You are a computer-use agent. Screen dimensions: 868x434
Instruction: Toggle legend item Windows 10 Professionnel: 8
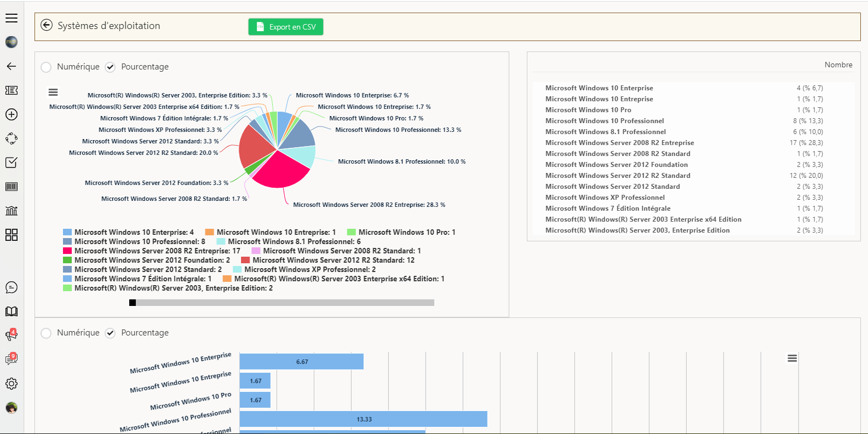134,241
